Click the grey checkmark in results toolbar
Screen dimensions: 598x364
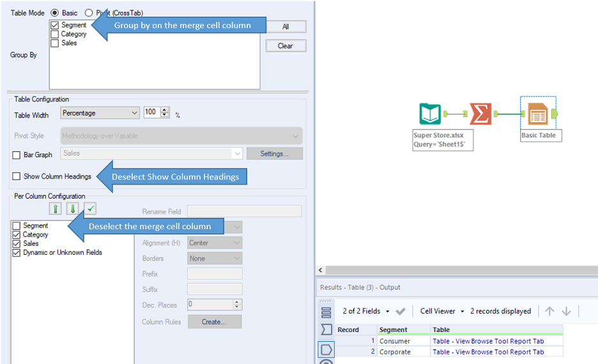coord(401,312)
